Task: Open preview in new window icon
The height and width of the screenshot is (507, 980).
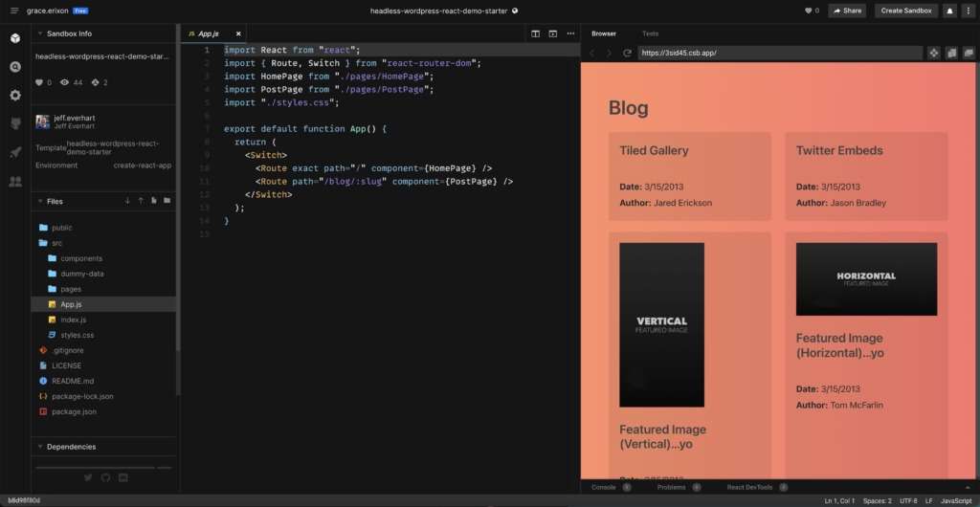Action: (969, 53)
